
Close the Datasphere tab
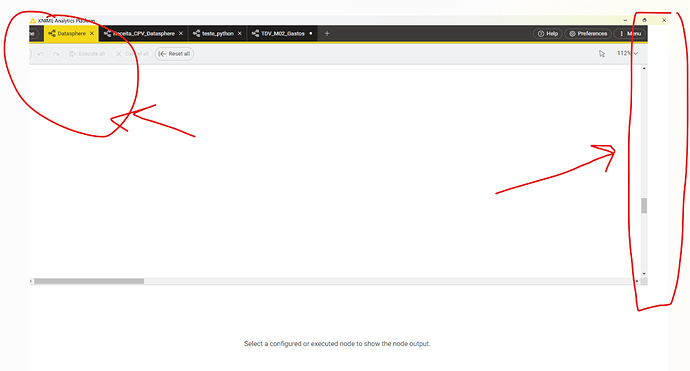pyautogui.click(x=92, y=33)
